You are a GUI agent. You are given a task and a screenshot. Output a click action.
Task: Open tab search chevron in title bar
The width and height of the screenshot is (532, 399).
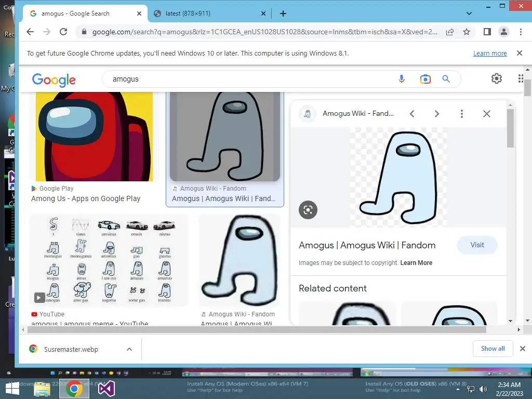tap(469, 14)
